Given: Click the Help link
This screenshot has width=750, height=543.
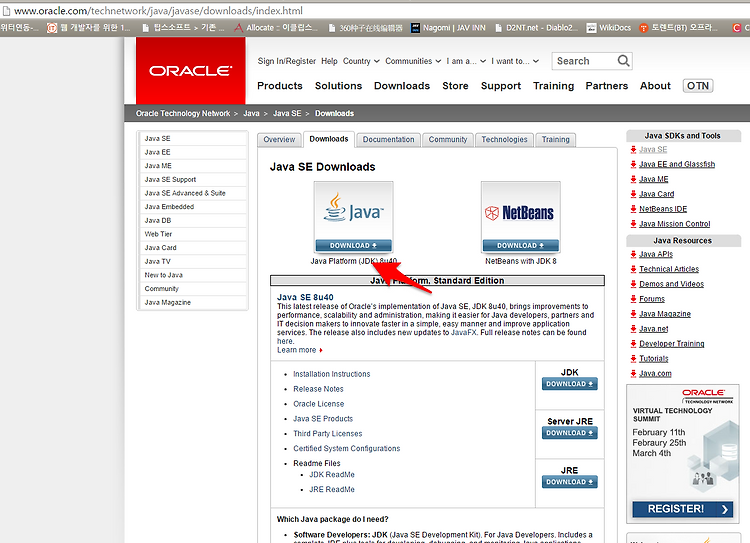Looking at the screenshot, I should [329, 61].
